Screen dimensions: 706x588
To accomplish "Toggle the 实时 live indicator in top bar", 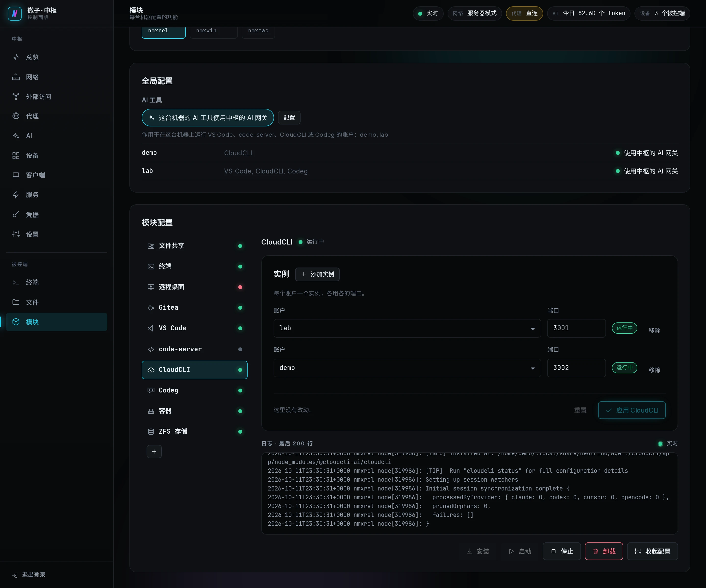I will [x=428, y=13].
